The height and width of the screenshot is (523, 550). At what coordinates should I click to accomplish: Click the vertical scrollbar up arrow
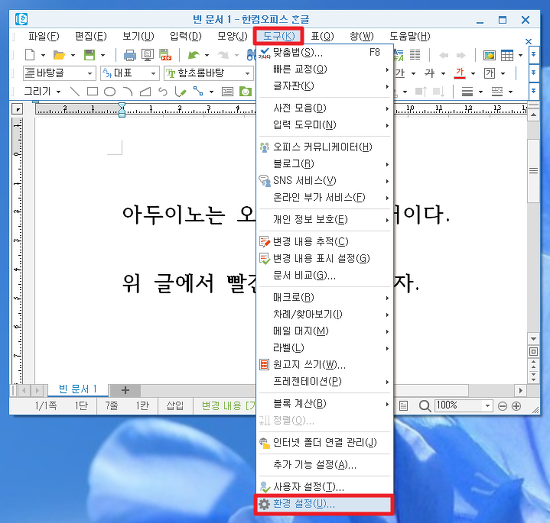pyautogui.click(x=534, y=115)
